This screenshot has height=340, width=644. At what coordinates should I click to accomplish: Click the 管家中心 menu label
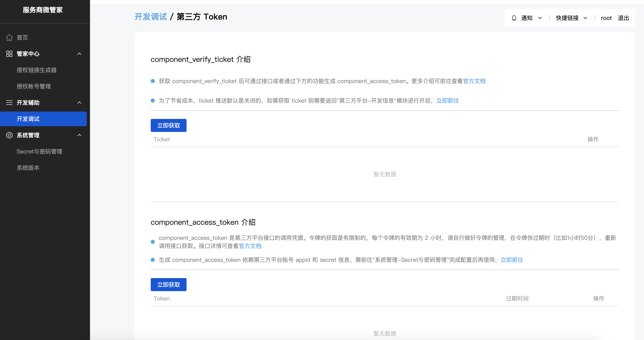(x=28, y=54)
